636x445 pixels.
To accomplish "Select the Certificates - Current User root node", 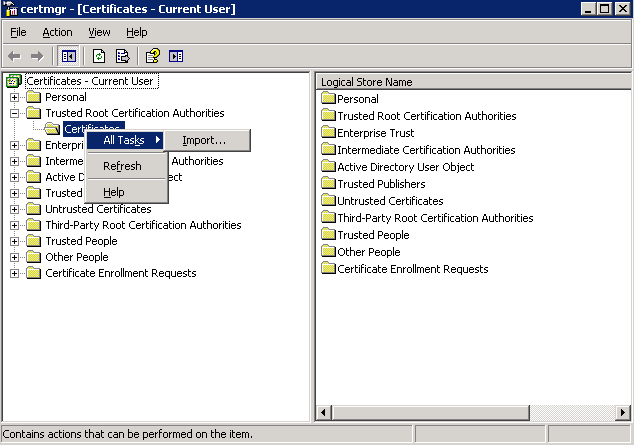I will click(90, 81).
